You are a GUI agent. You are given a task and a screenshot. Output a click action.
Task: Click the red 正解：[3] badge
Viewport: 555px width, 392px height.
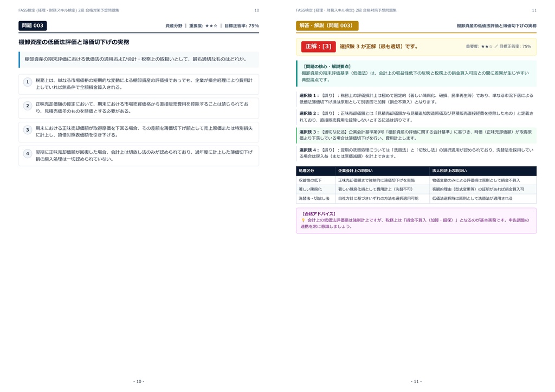(x=319, y=47)
